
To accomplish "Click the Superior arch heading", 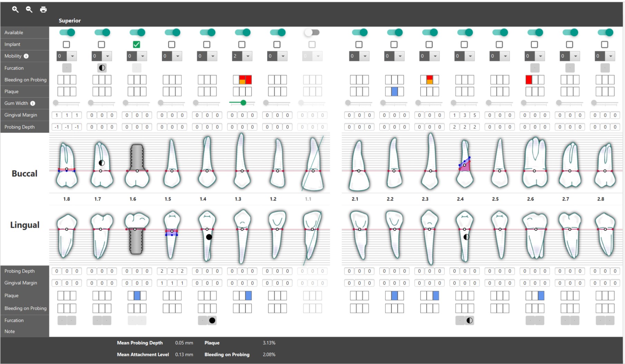I will (x=70, y=21).
